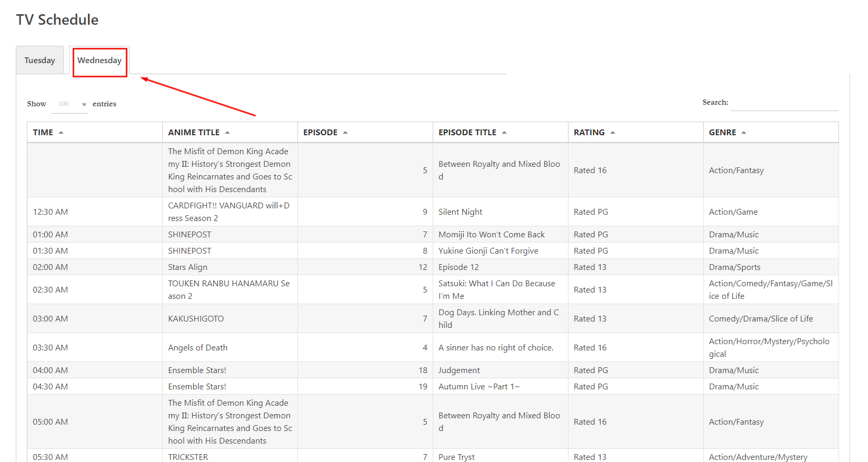This screenshot has height=462, width=868.
Task: Select the Stars Align anime title
Action: (188, 267)
